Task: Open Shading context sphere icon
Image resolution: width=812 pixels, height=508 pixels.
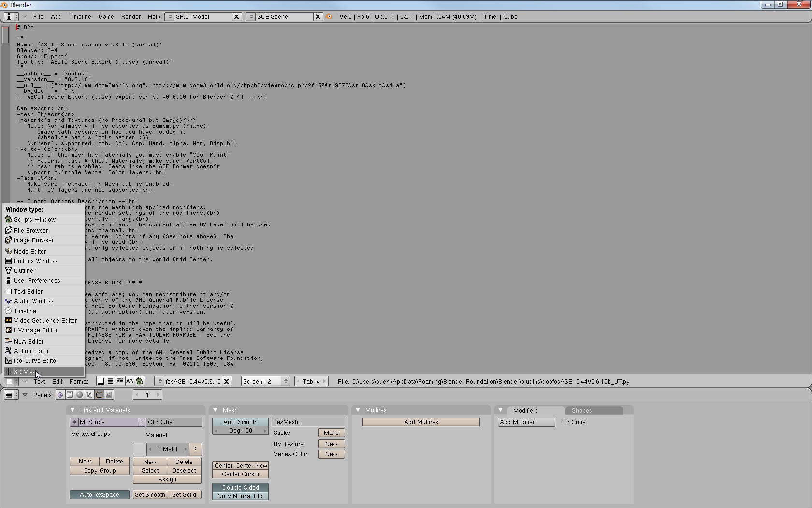Action: click(x=80, y=395)
